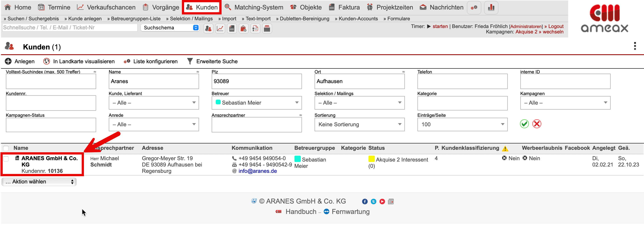Click yellow status swatch beside Akquise 2 Interessent

click(x=371, y=159)
